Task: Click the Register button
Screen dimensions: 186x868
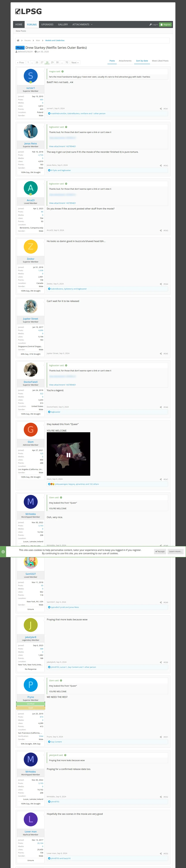Action: 165,25
